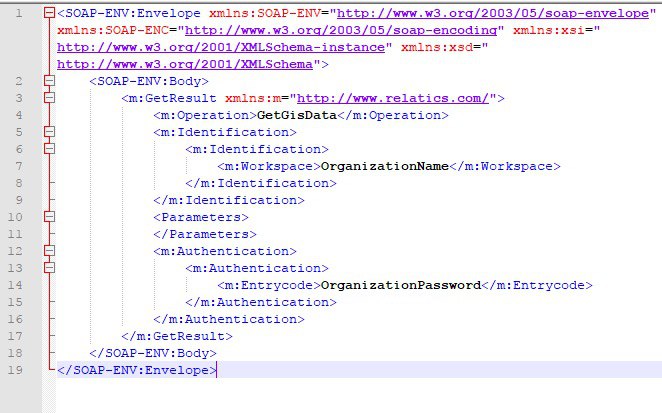Click line number 7 in the margin
662x413 pixels.
[19, 166]
